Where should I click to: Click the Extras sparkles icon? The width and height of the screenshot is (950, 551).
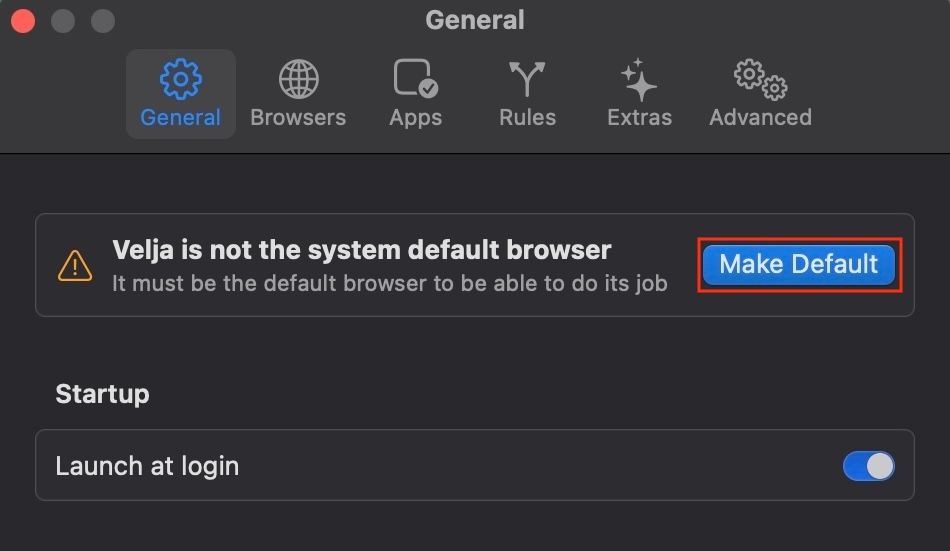(x=639, y=80)
